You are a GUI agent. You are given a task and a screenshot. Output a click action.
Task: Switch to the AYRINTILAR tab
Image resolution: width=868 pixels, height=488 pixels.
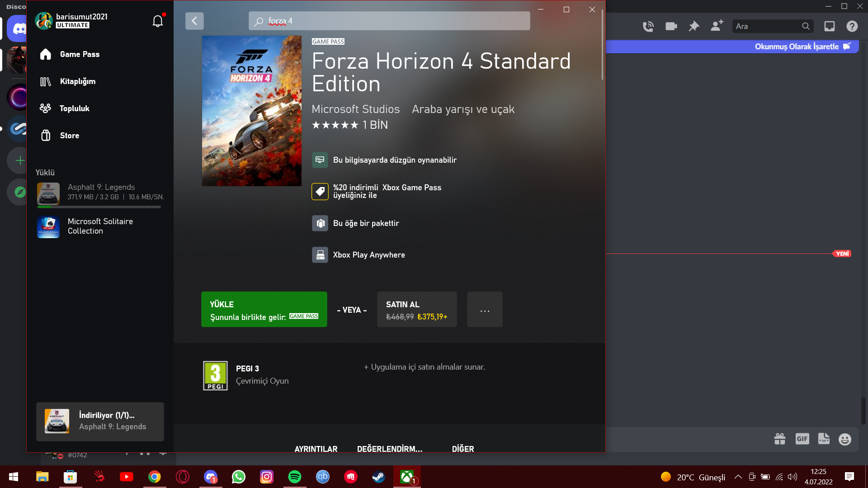point(316,449)
